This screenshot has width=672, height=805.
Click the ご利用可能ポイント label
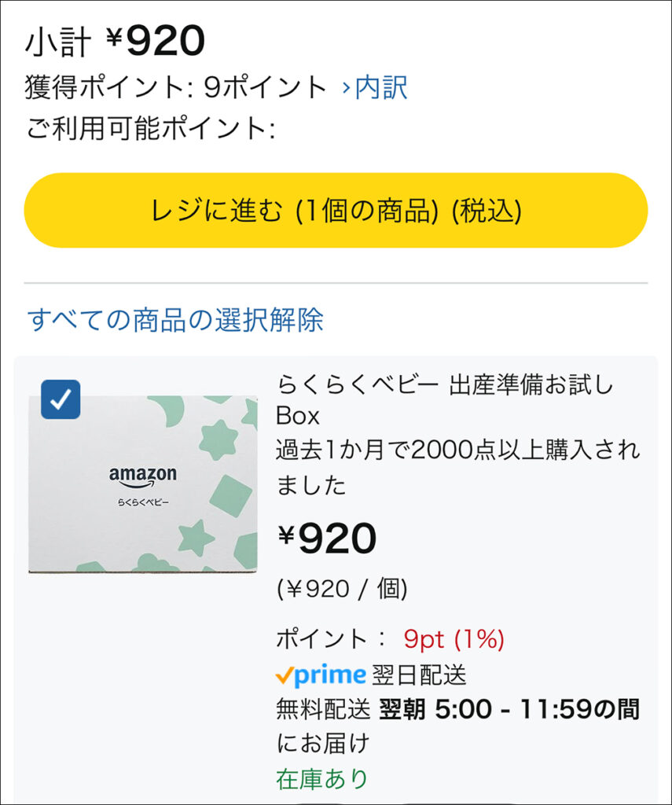click(150, 128)
